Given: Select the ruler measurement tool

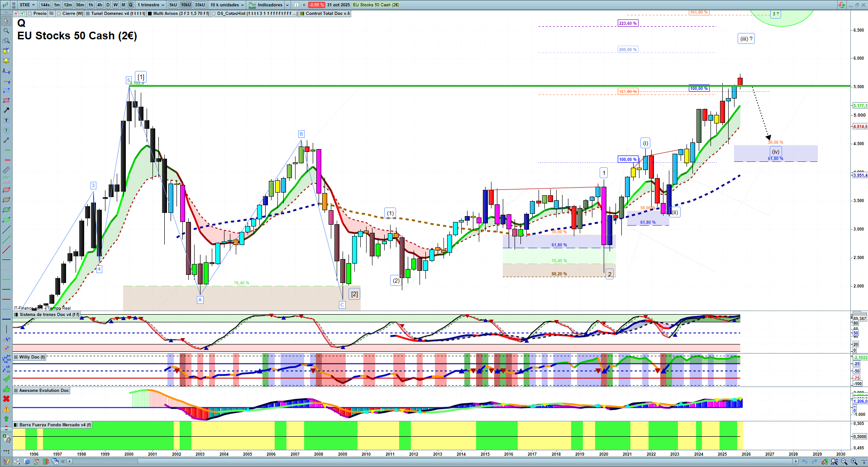Looking at the screenshot, I should pos(6,170).
